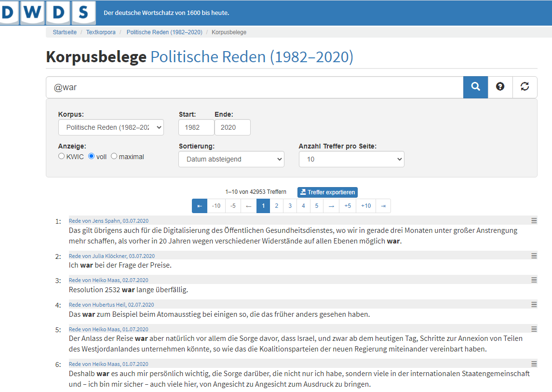The image size is (552, 392).
Task: Click the Treffer exportieren button
Action: click(327, 192)
